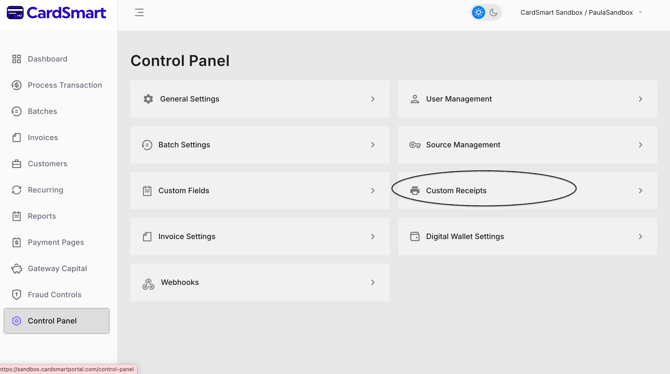
Task: Click the User Management person icon
Action: 414,99
